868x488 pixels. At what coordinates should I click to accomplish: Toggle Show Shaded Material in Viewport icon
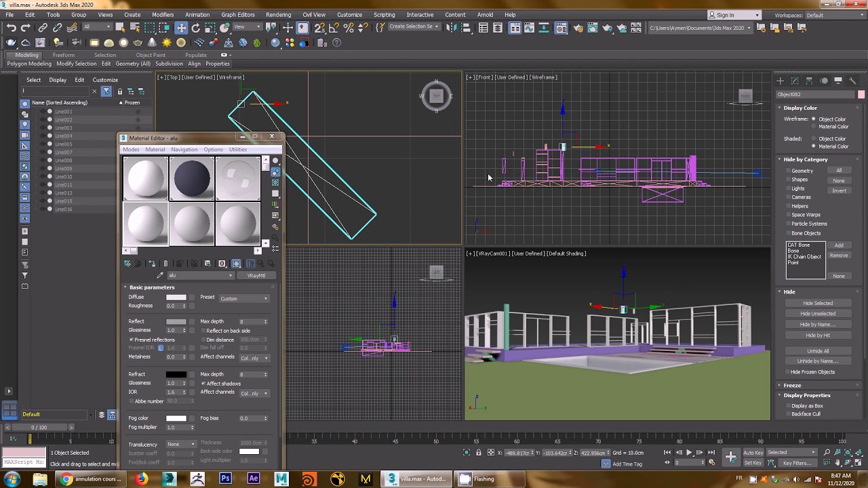pyautogui.click(x=236, y=264)
